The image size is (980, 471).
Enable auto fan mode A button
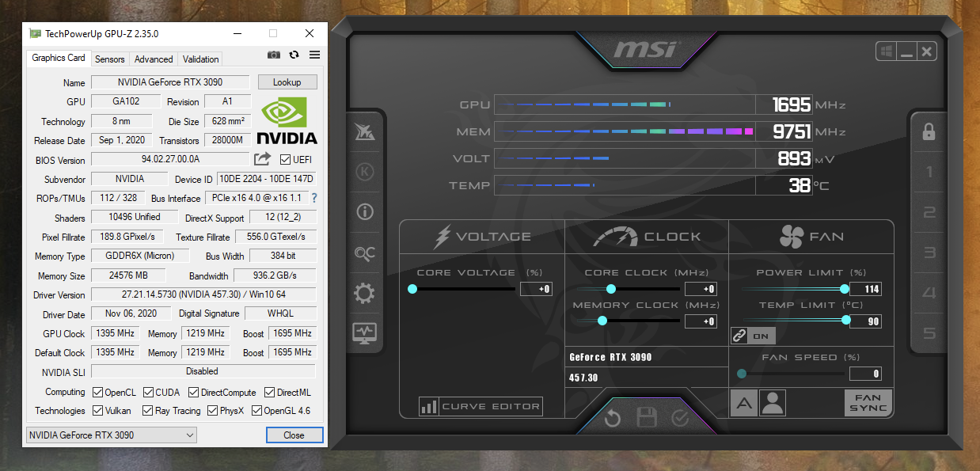tap(743, 404)
